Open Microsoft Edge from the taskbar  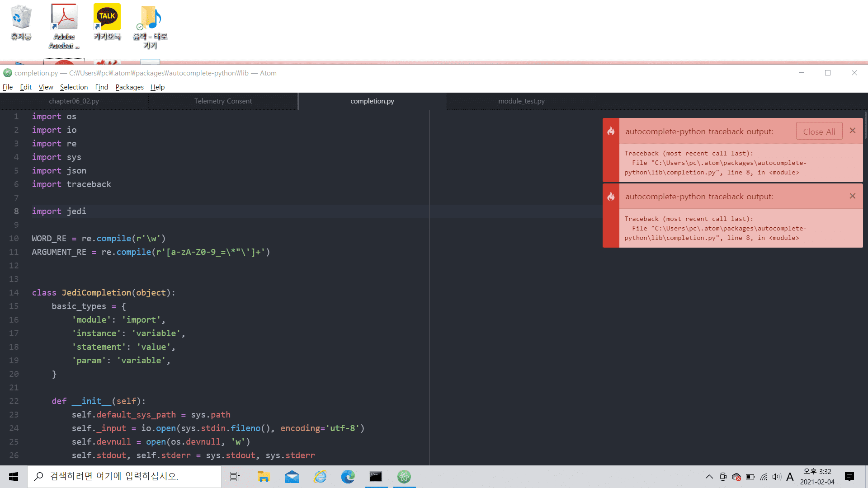(x=348, y=477)
